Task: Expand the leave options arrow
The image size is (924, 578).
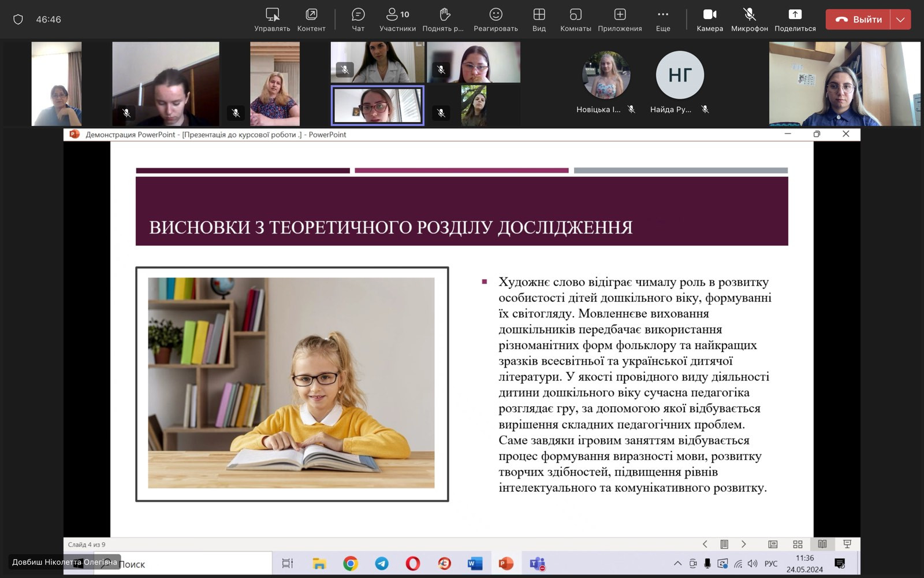Action: tap(900, 19)
